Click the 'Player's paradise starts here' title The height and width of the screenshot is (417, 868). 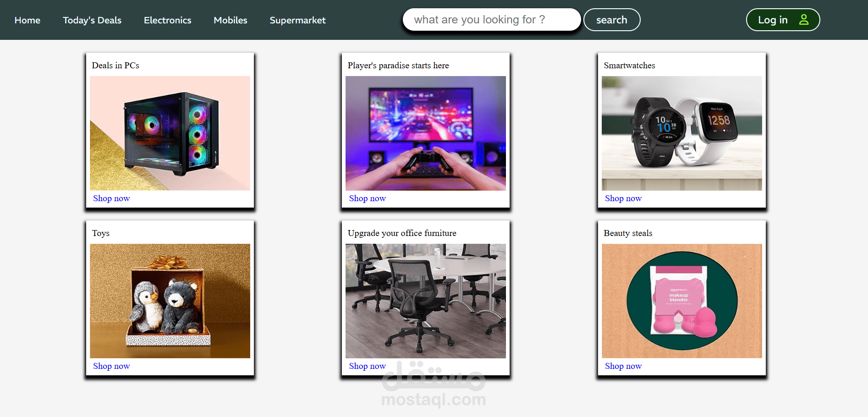[x=398, y=66]
